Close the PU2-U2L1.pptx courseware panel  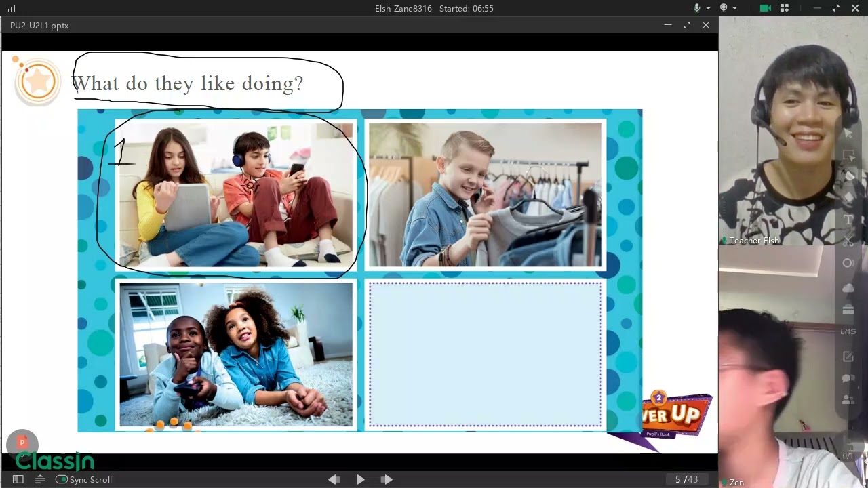706,25
